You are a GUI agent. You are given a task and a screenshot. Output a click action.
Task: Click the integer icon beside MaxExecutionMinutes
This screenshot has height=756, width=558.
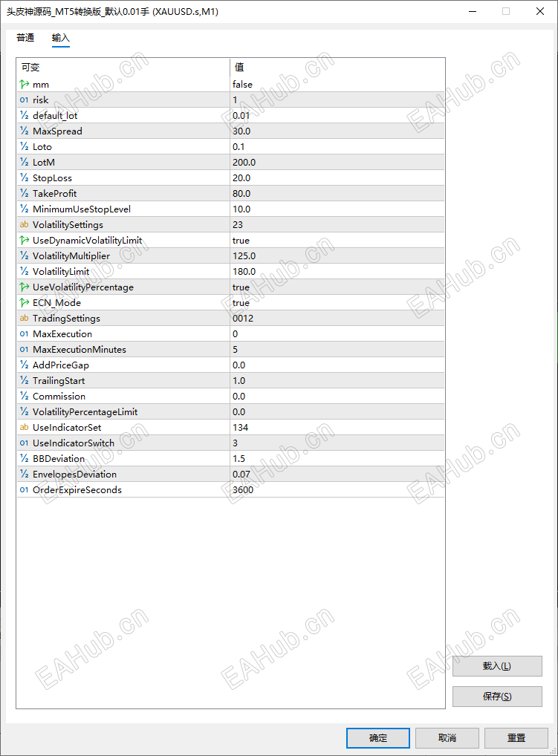(x=24, y=349)
